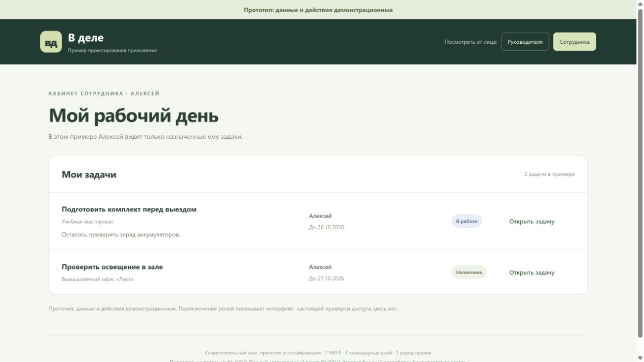644x362 pixels.
Task: Click the deadline До 26.10.2026
Action: [x=326, y=227]
